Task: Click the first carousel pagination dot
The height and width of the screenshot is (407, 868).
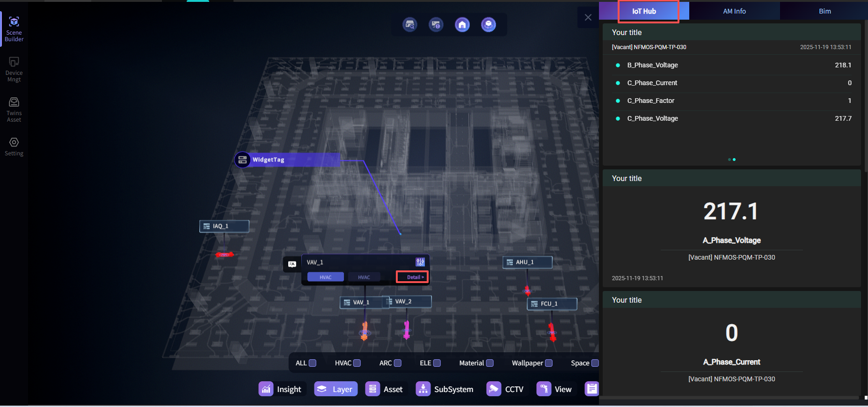Action: point(729,160)
